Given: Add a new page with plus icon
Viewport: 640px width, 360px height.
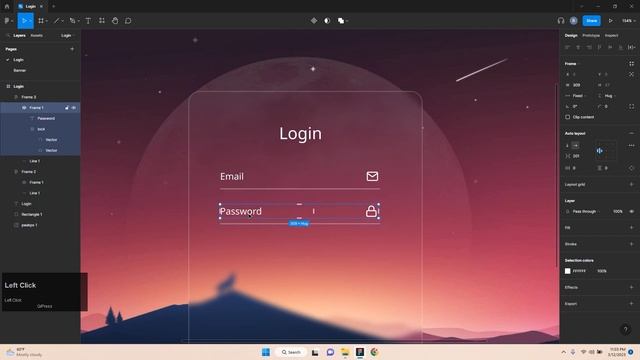Looking at the screenshot, I should pyautogui.click(x=72, y=49).
